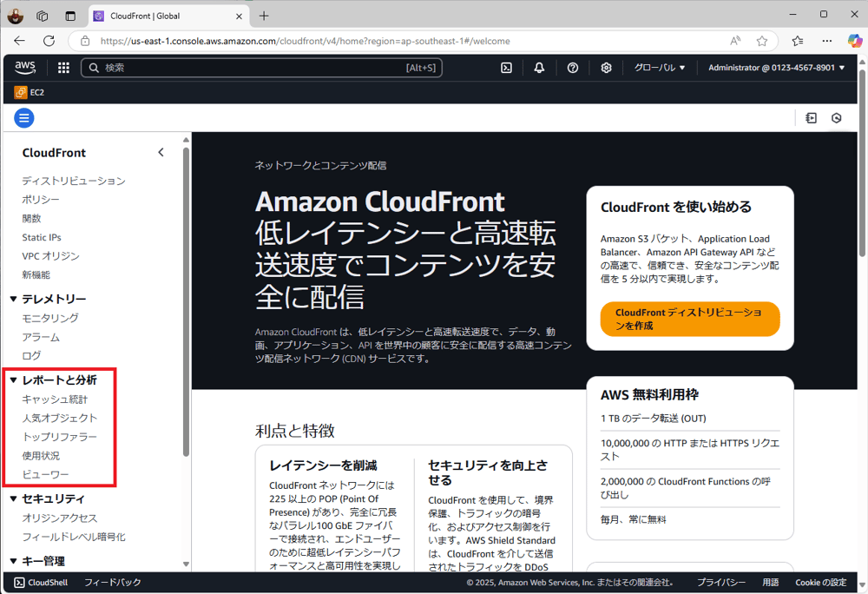
Task: Open the vertical tabs actions icon
Action: click(70, 16)
